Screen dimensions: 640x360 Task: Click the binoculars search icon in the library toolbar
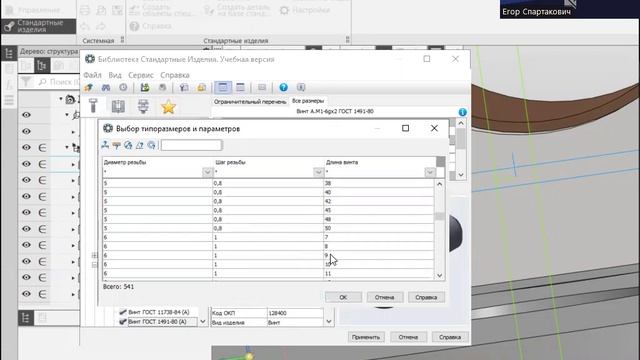point(106,87)
